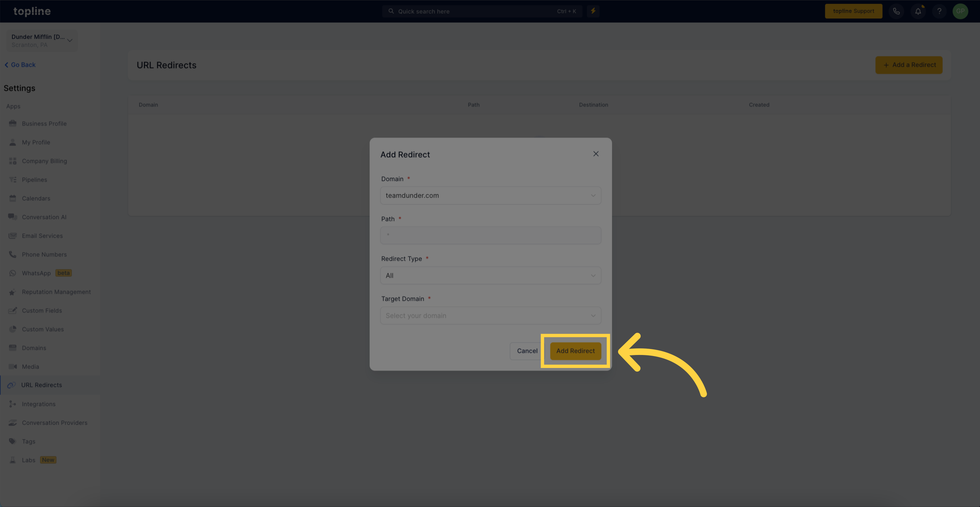
Task: Click the Integrations icon in sidebar
Action: coord(13,404)
